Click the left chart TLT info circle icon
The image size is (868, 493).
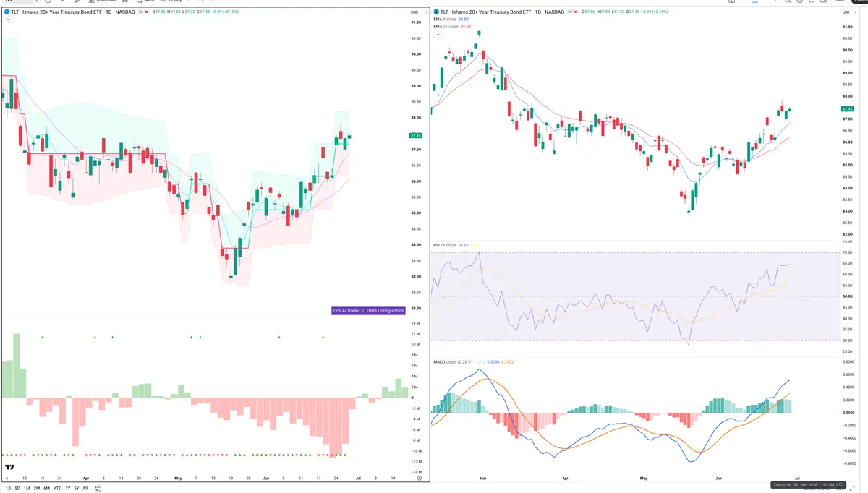[x=7, y=12]
